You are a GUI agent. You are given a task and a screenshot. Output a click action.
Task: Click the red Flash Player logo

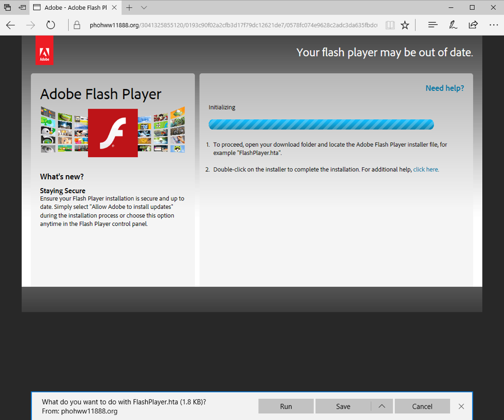pos(113,132)
